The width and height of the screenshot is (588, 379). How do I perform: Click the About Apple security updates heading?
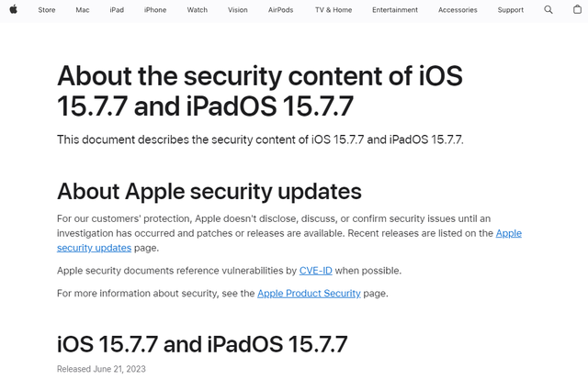click(x=209, y=191)
